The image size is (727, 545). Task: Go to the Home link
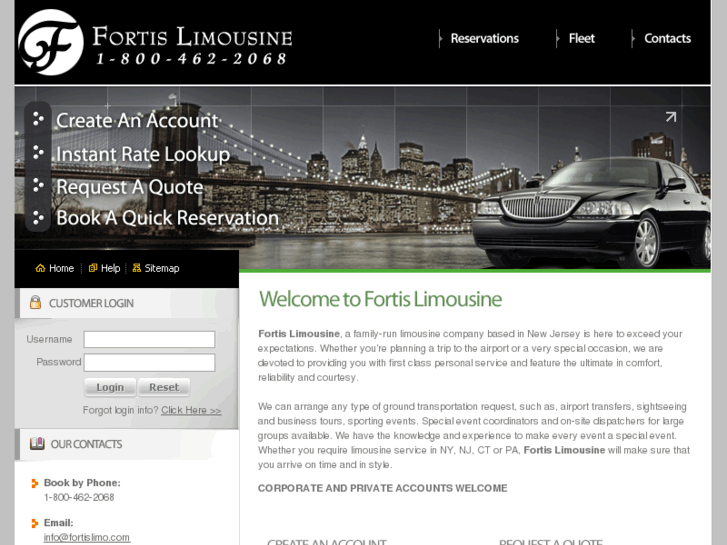coord(61,268)
